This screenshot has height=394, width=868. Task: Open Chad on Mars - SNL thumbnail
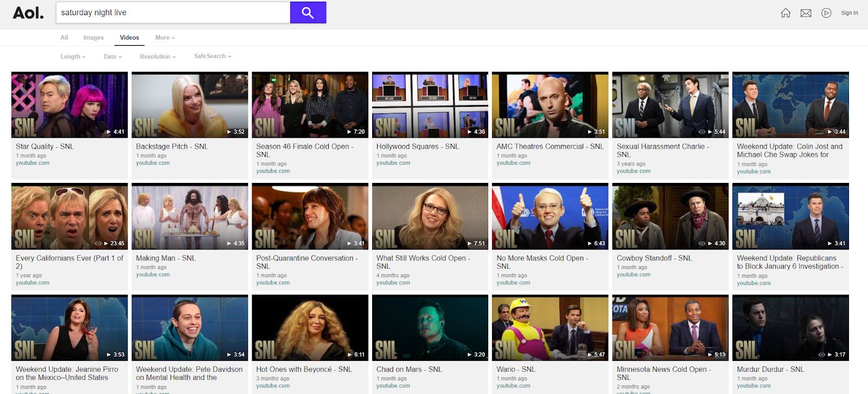click(x=430, y=328)
